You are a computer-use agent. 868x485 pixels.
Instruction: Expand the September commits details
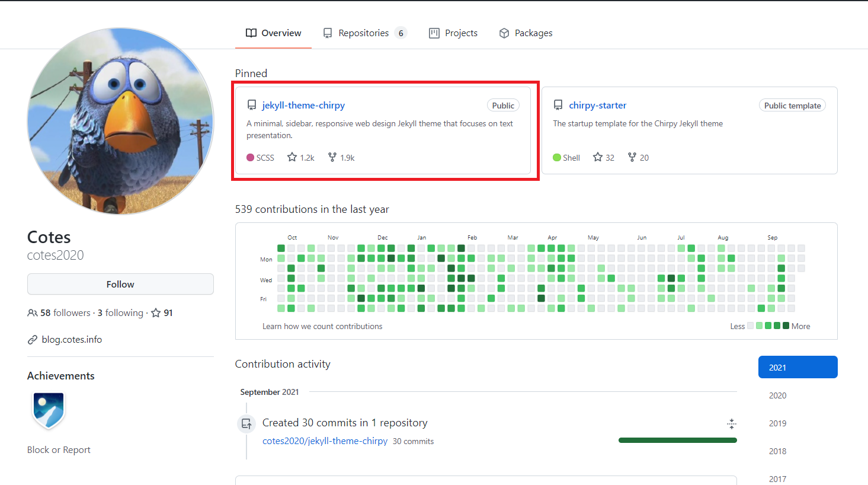(x=732, y=423)
